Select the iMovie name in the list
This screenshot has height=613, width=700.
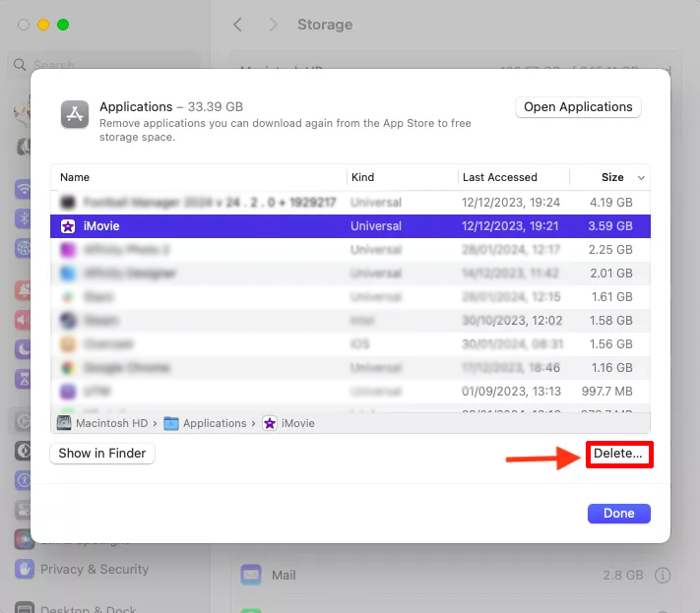101,226
